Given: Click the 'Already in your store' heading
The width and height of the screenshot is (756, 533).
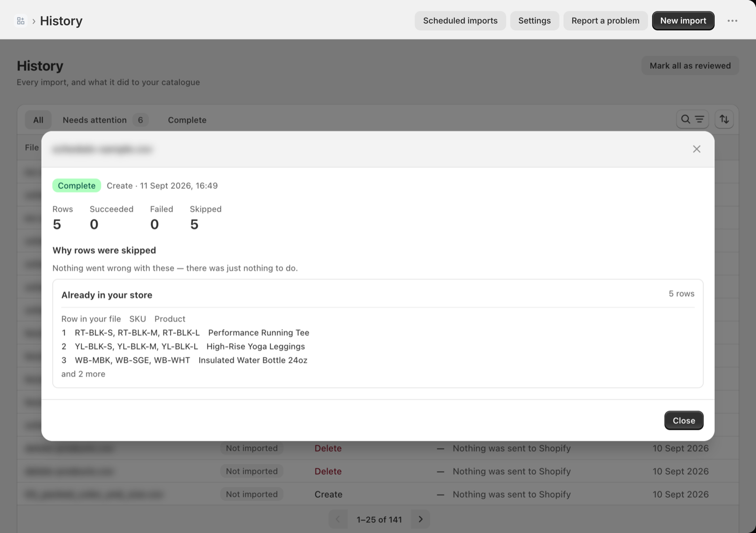Looking at the screenshot, I should [107, 295].
